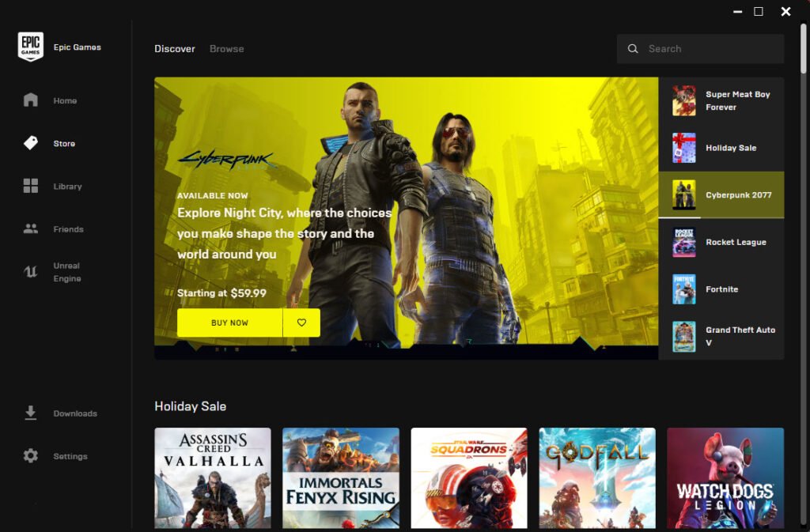Open the Rocket League carousel entry

(x=721, y=242)
